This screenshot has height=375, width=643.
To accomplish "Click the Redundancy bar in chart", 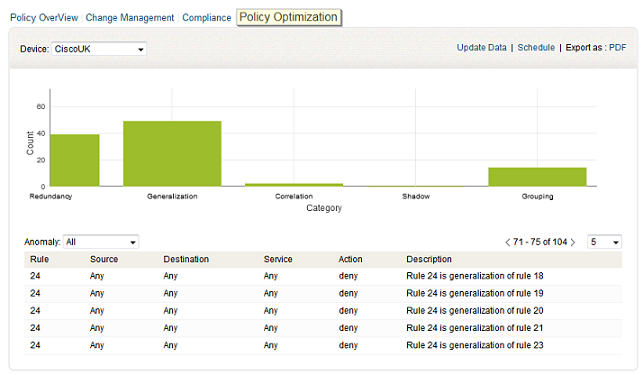I will (75, 160).
